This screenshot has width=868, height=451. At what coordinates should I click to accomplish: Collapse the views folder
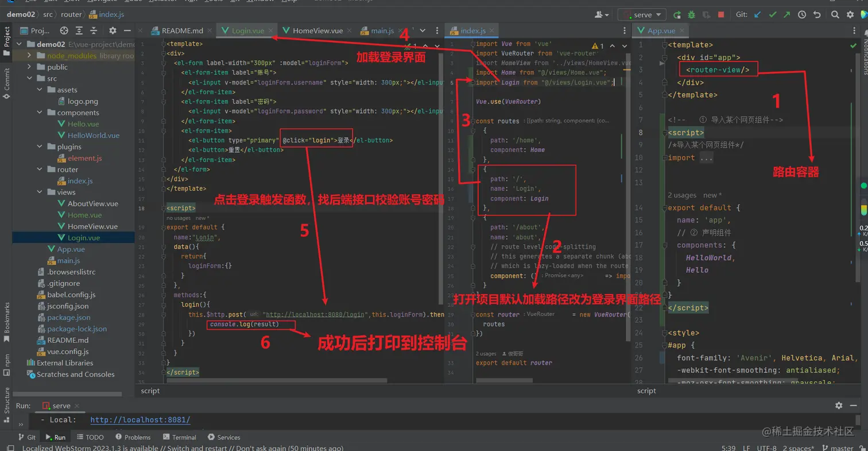pyautogui.click(x=39, y=192)
